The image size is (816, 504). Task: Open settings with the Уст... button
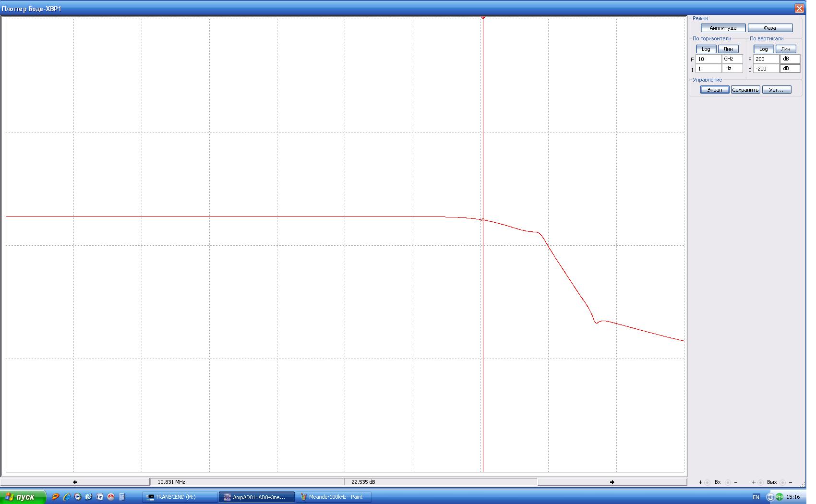pyautogui.click(x=777, y=90)
